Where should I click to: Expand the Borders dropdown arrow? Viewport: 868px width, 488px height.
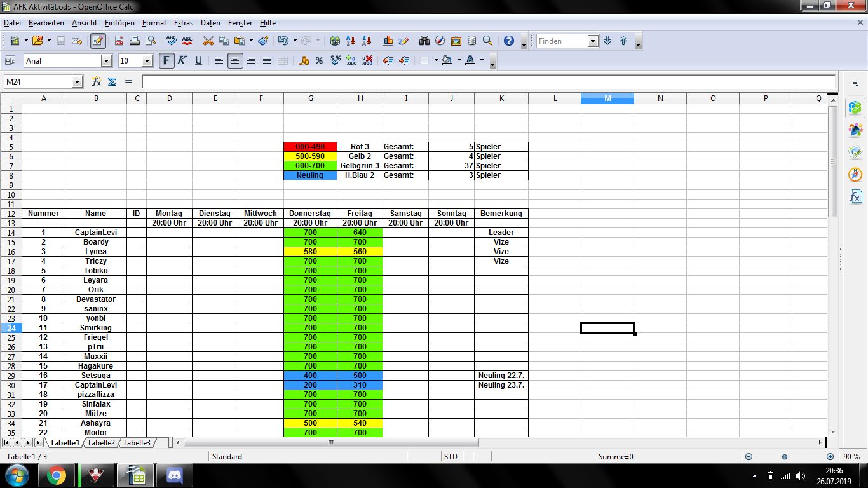pyautogui.click(x=435, y=60)
